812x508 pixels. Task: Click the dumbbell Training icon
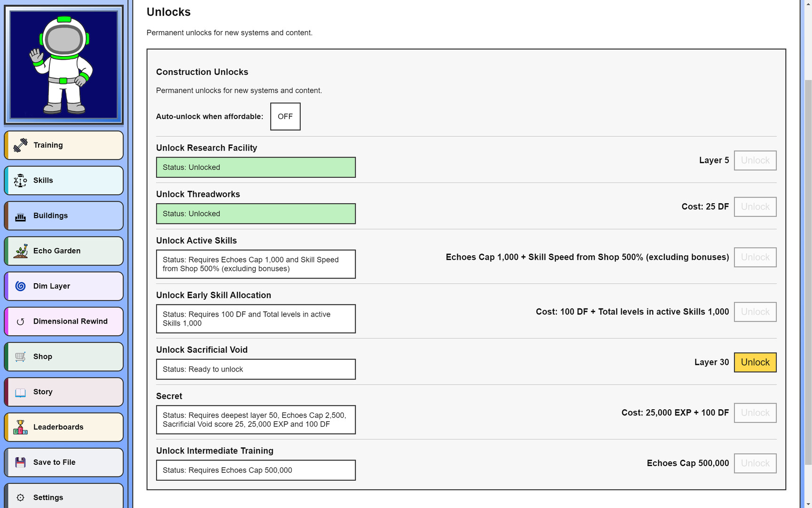pyautogui.click(x=20, y=145)
